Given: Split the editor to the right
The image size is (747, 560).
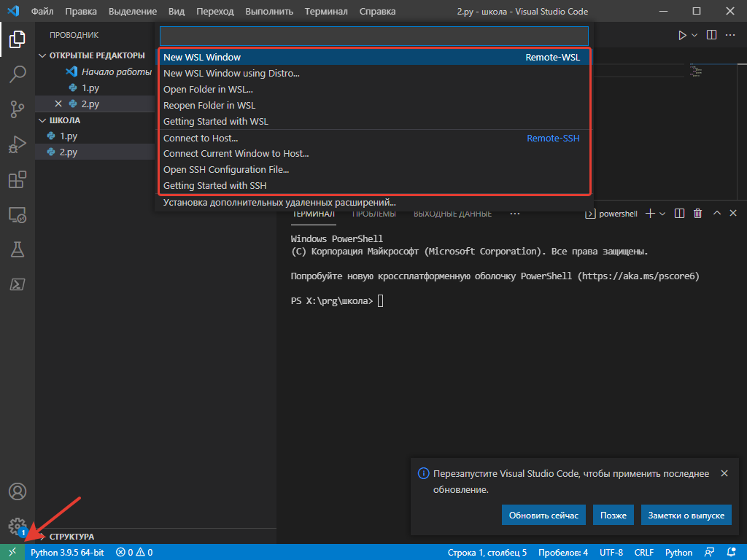Looking at the screenshot, I should pyautogui.click(x=711, y=35).
